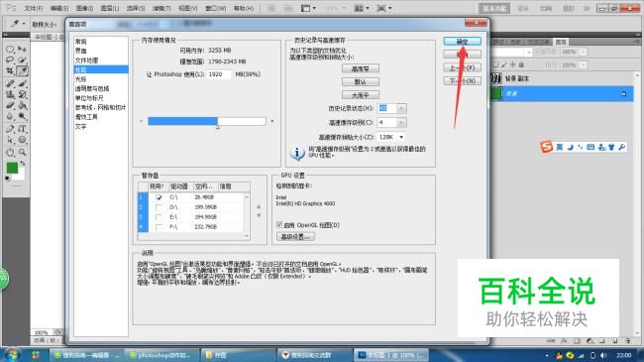Image resolution: width=644 pixels, height=362 pixels.
Task: Swap foreground and background colors
Action: pos(23,164)
